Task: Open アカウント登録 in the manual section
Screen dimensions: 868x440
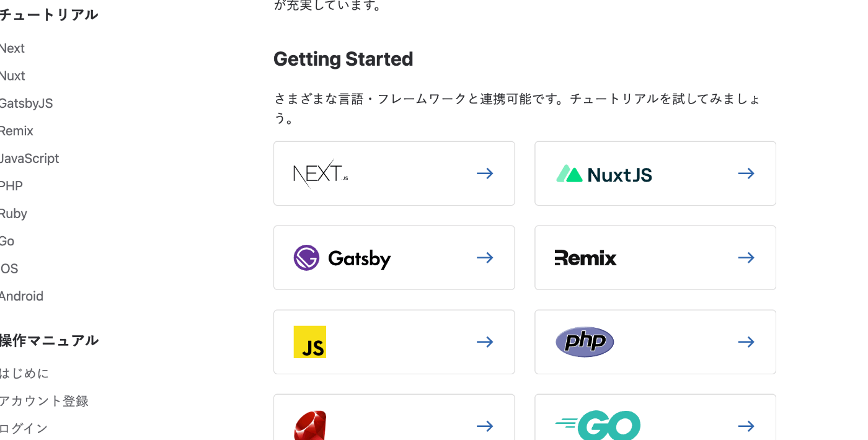Action: pyautogui.click(x=43, y=401)
